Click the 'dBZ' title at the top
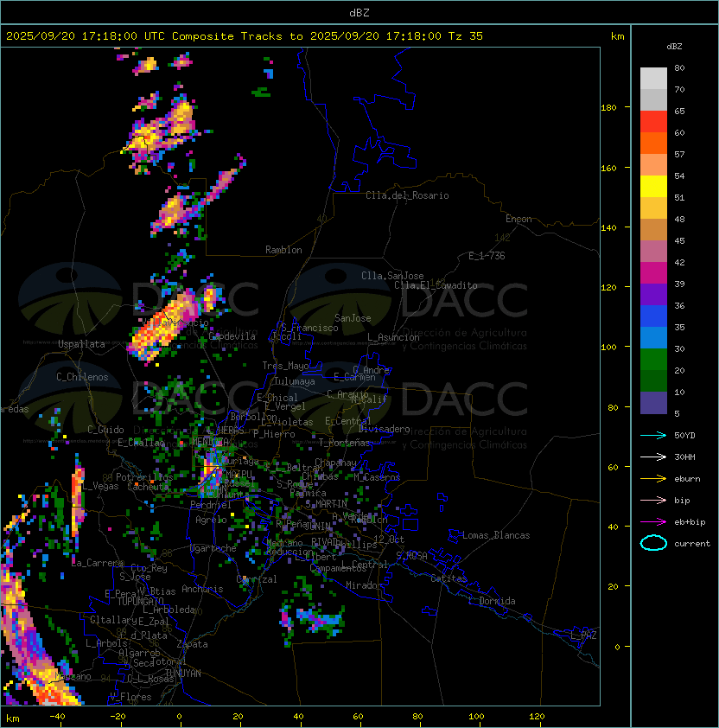The height and width of the screenshot is (728, 719). (x=359, y=12)
